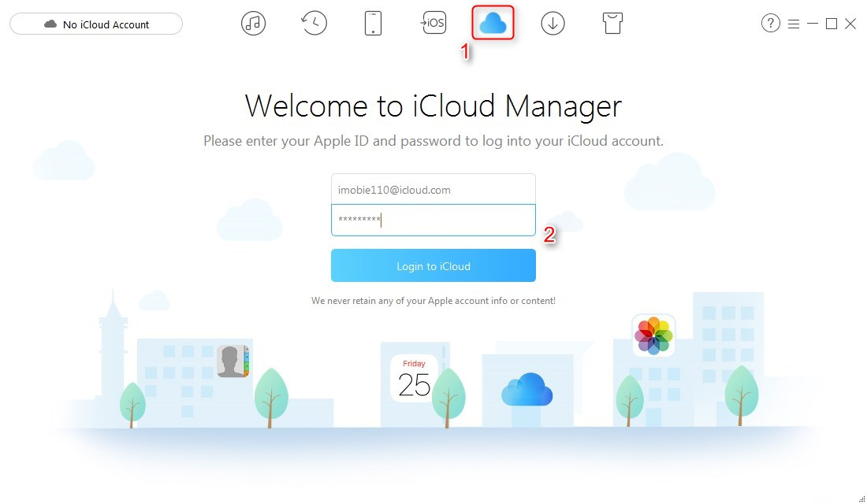Open the help question mark icon
This screenshot has width=867, height=504.
pos(771,23)
